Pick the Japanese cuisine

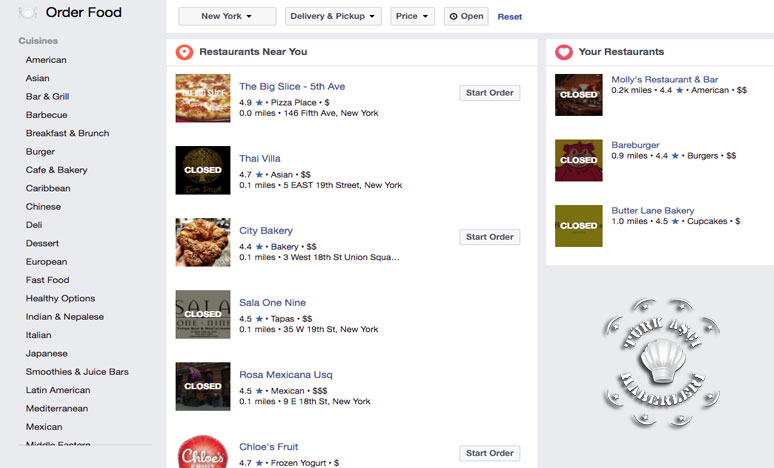click(x=46, y=353)
